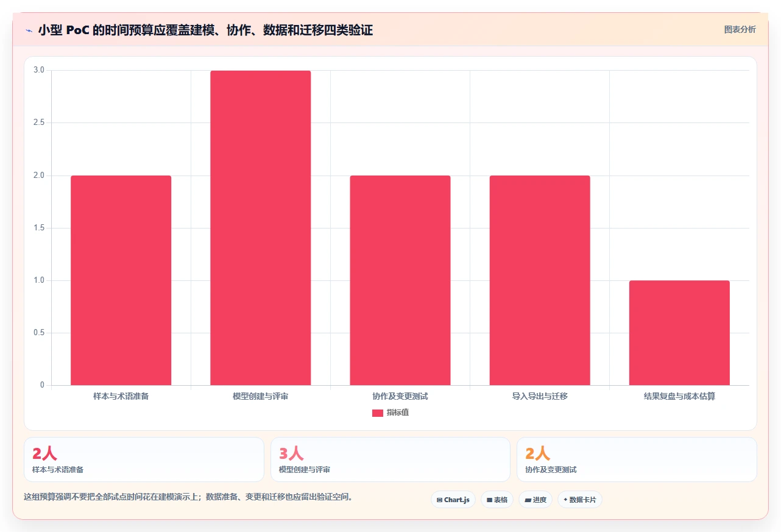Click the lightning icon beside the title

click(29, 30)
